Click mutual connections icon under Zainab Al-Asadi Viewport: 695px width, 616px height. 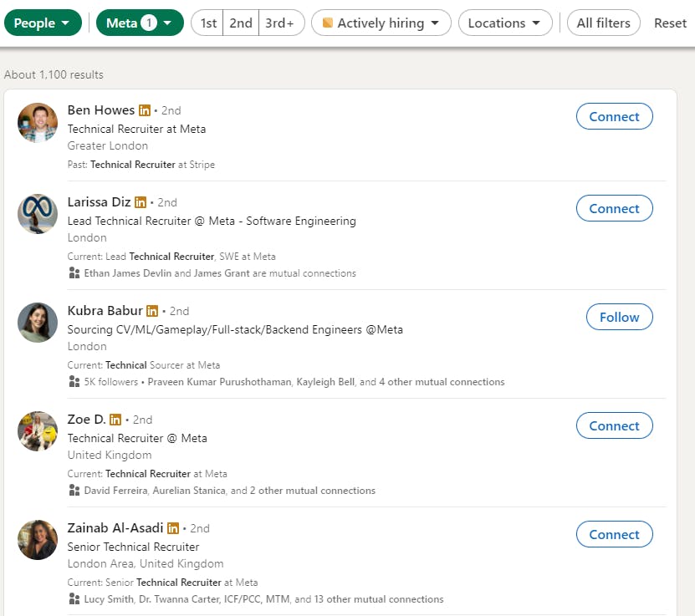(x=74, y=598)
